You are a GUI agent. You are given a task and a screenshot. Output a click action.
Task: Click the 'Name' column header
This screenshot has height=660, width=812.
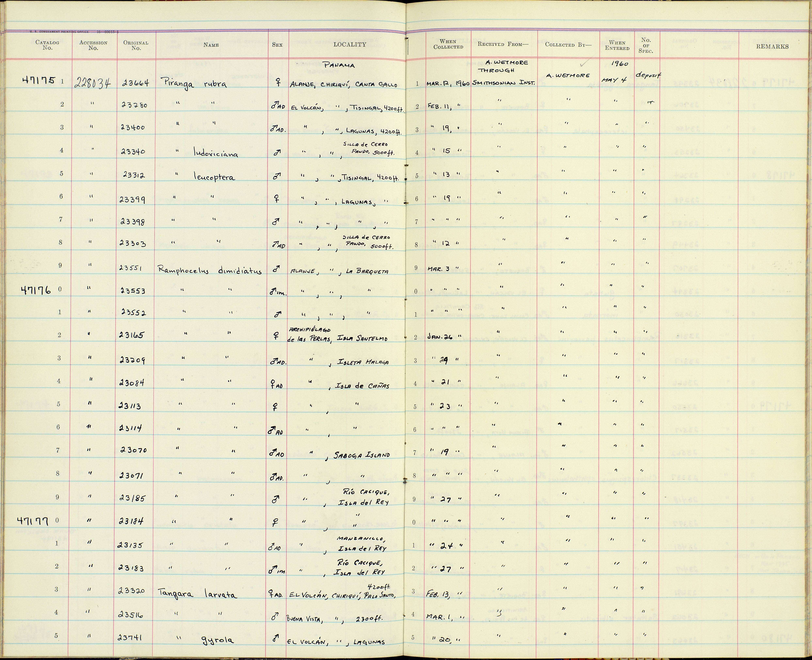click(211, 45)
